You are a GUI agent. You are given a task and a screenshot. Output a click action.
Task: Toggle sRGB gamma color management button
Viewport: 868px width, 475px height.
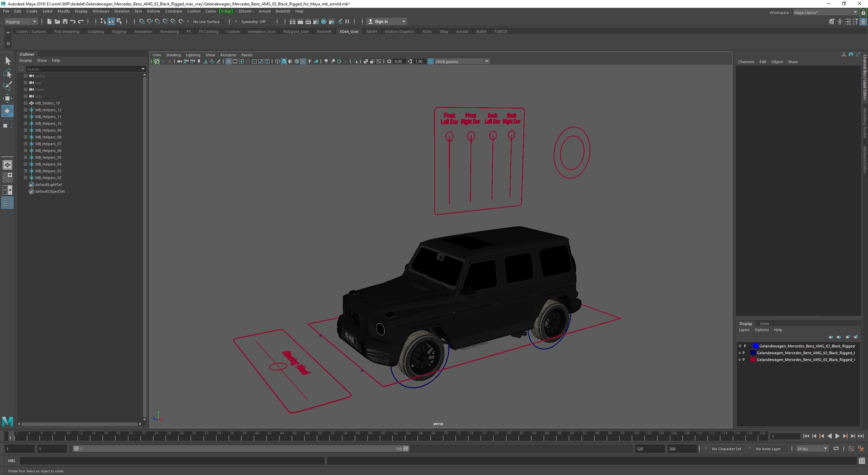point(431,61)
